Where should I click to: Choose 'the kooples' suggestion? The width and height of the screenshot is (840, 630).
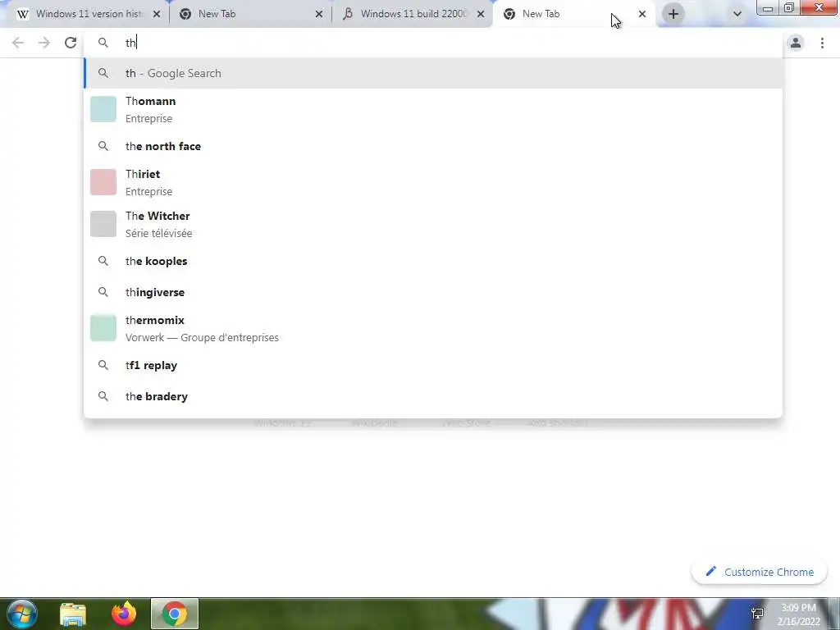tap(433, 262)
